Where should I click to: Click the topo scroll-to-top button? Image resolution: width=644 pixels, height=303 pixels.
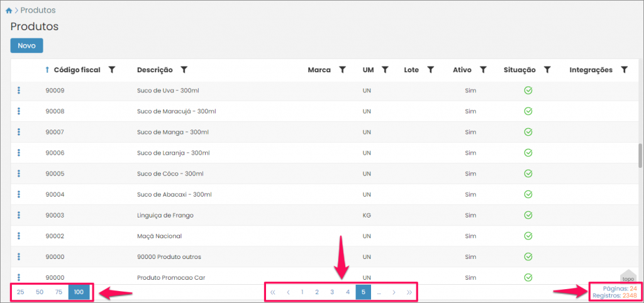click(628, 277)
